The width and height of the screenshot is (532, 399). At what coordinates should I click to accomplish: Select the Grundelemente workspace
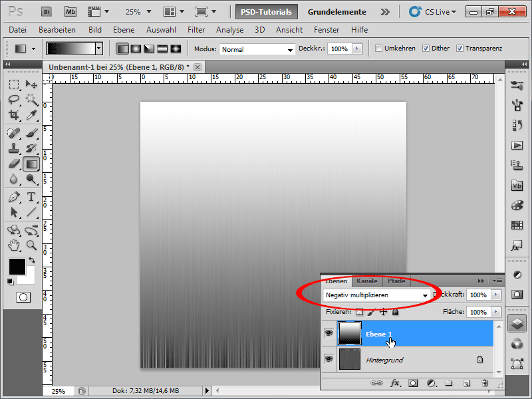336,12
